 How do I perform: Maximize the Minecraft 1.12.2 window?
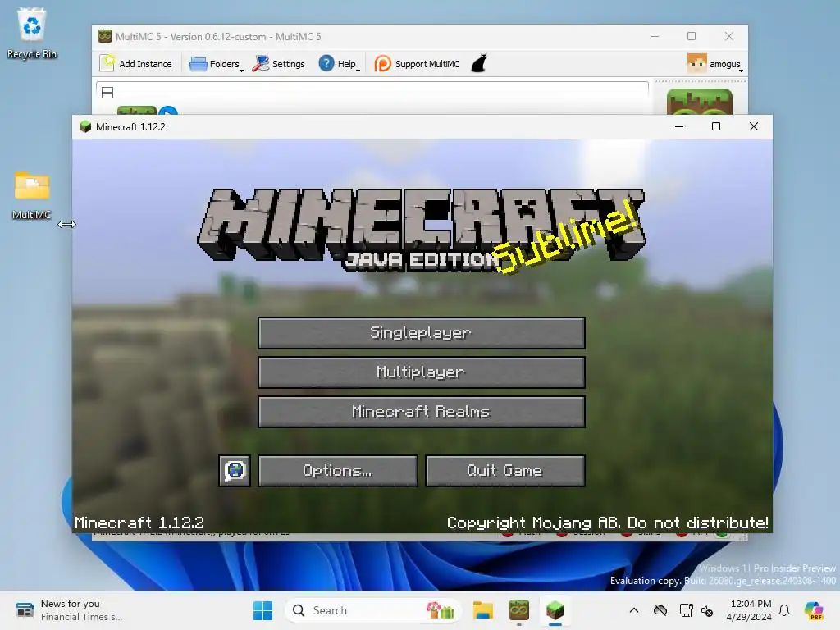715,126
